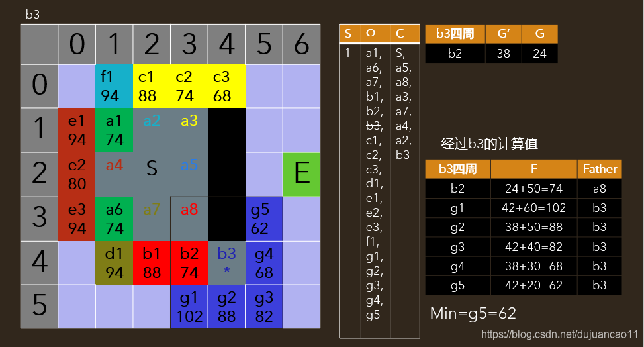Select the O header of the list table
Image resolution: width=644 pixels, height=347 pixels.
tap(375, 34)
